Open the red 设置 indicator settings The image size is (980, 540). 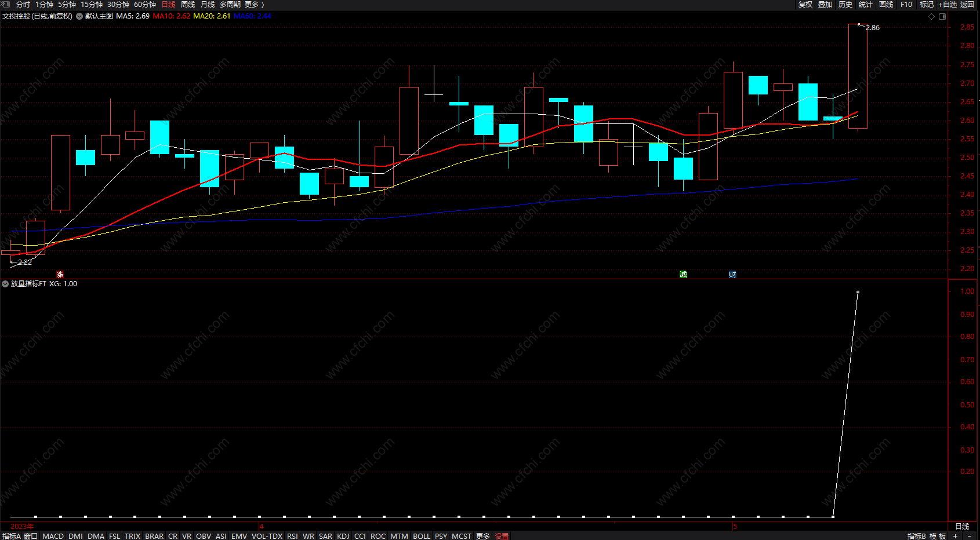(502, 536)
